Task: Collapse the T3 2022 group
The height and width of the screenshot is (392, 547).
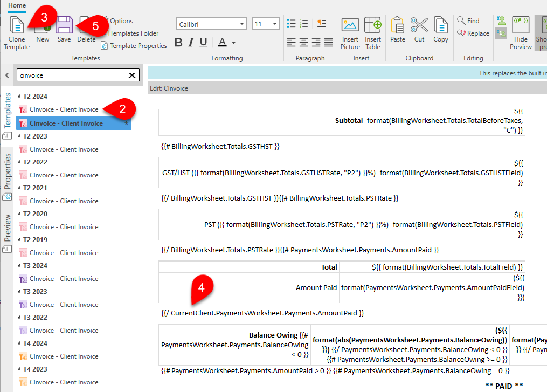Action: click(19, 317)
